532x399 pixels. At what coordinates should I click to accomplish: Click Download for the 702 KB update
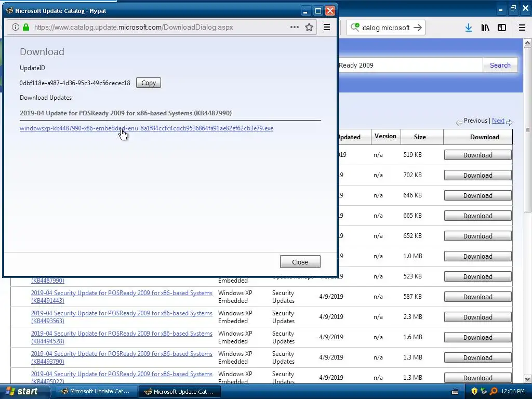(x=478, y=176)
